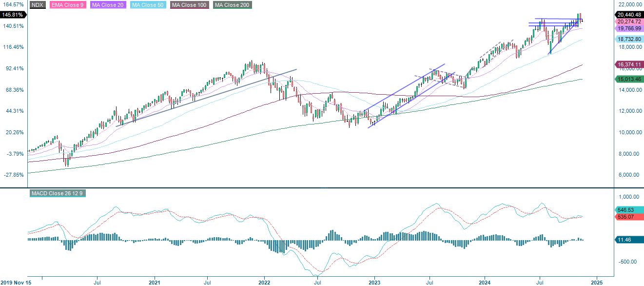This screenshot has width=644, height=286.
Task: Select the pink 20,274.72 EMA price flag
Action: coord(629,21)
